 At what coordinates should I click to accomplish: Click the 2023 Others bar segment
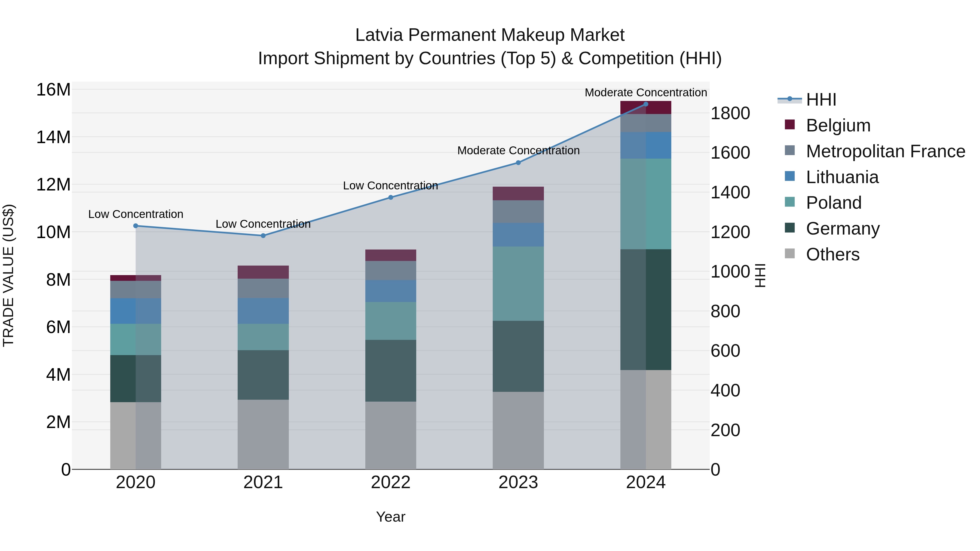coord(518,430)
